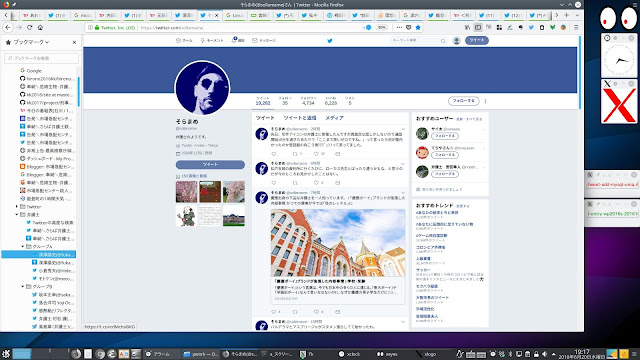Viewport: 640px width, 360px height.
Task: List all tabs dropdown arrow
Action: click(x=577, y=15)
